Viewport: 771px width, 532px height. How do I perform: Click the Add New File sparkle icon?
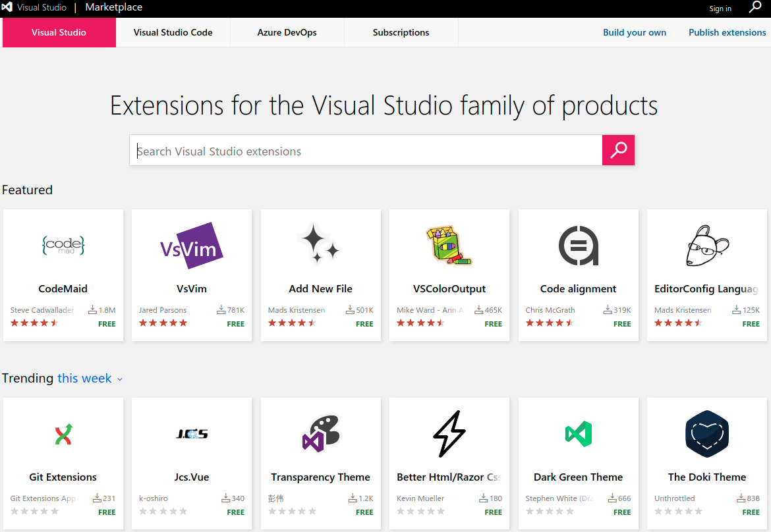(320, 244)
